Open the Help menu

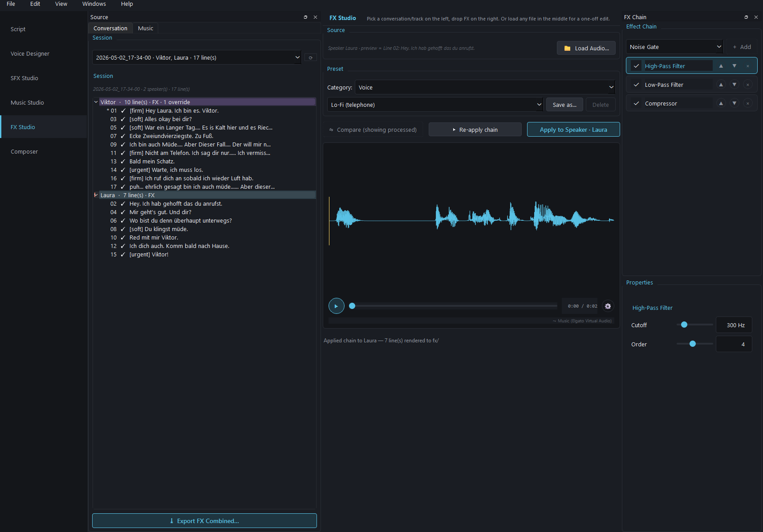click(x=127, y=4)
